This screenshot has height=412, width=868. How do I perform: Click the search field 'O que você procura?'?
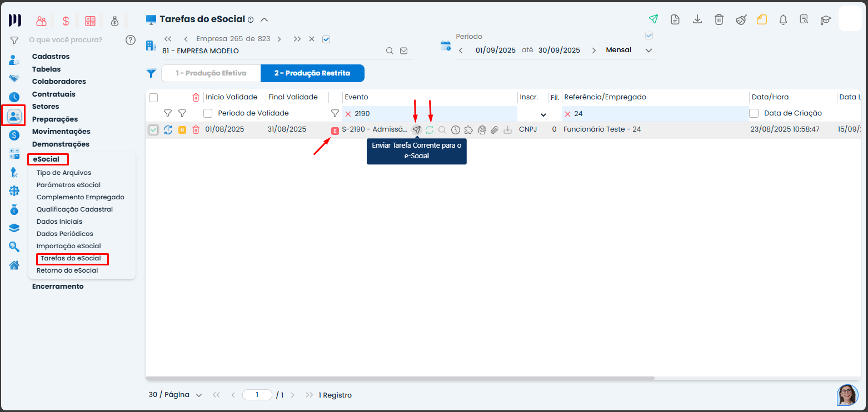click(x=66, y=40)
